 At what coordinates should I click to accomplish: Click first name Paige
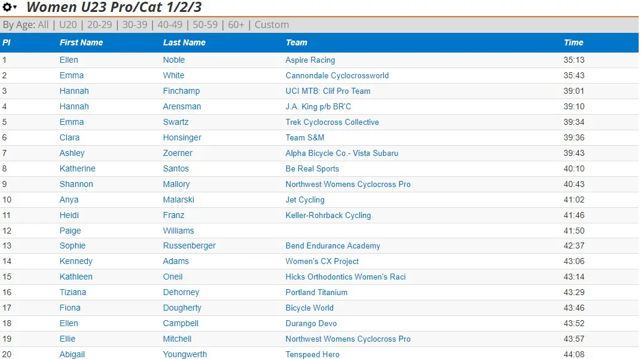70,231
